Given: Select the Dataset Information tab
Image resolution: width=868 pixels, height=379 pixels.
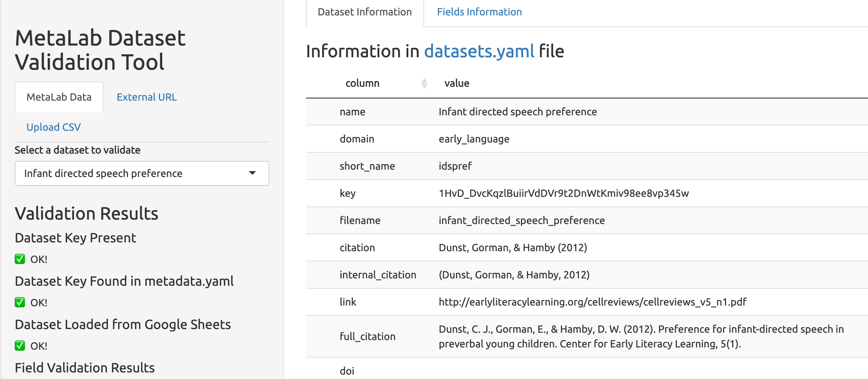Looking at the screenshot, I should point(365,12).
